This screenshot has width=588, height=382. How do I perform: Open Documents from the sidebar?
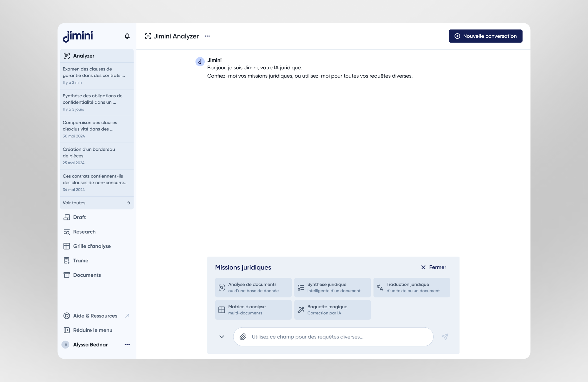pos(87,275)
